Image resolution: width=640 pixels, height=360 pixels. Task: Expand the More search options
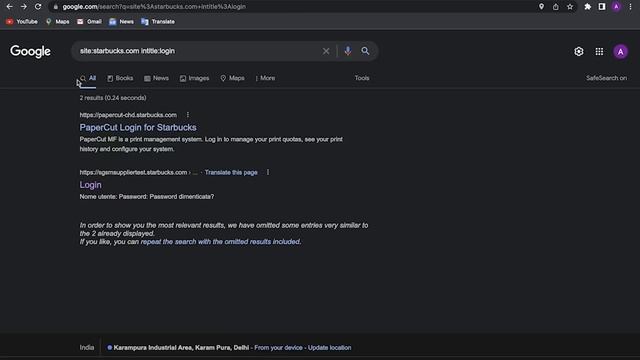tap(265, 78)
